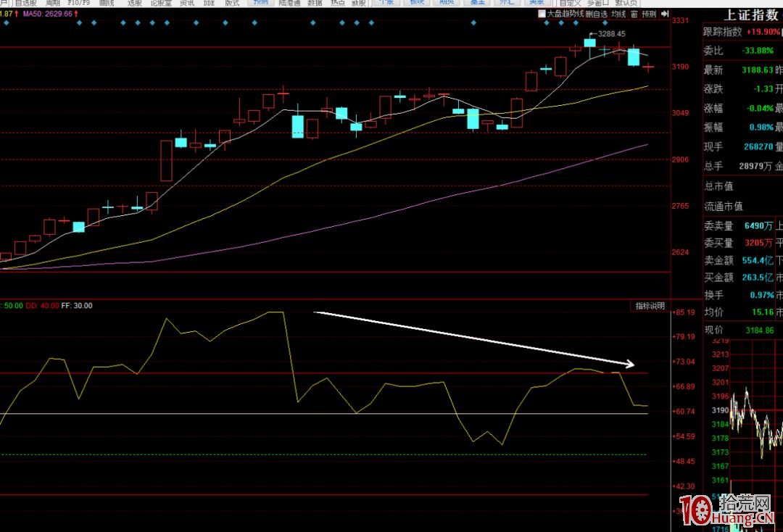Open the 自定义 custom page

click(570, 3)
